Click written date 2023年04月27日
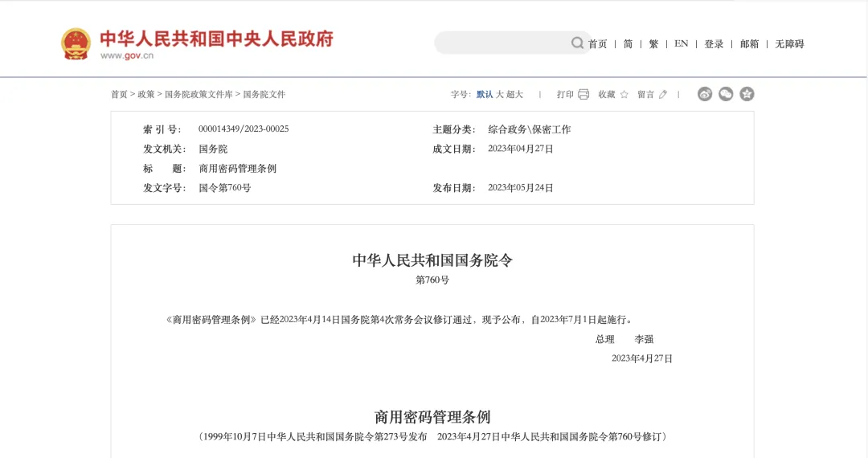The width and height of the screenshot is (868, 458). coord(520,149)
